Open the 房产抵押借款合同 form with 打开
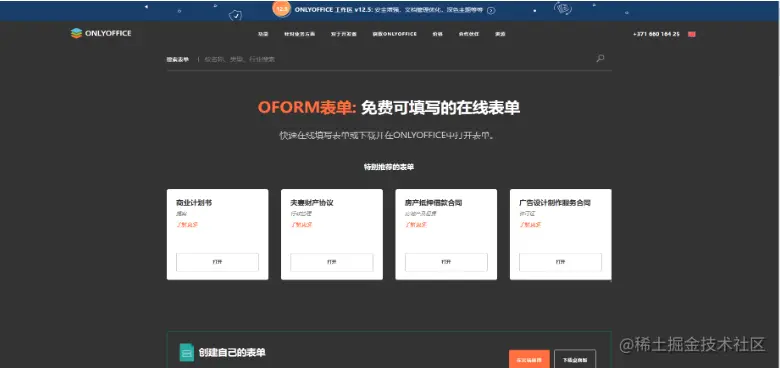This screenshot has height=368, width=780. point(446,262)
